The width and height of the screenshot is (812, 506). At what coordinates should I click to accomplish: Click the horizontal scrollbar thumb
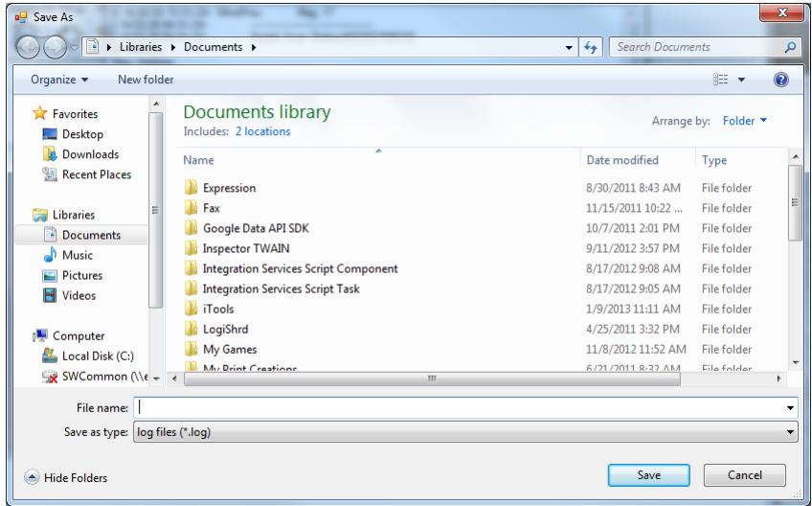[432, 379]
